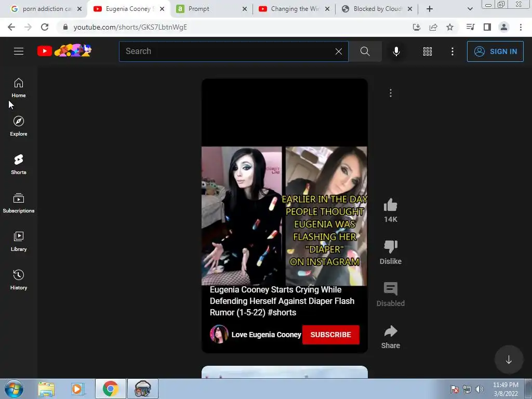Screen dimensions: 532x399
Task: Open the Windows Start menu
Action: [x=14, y=389]
